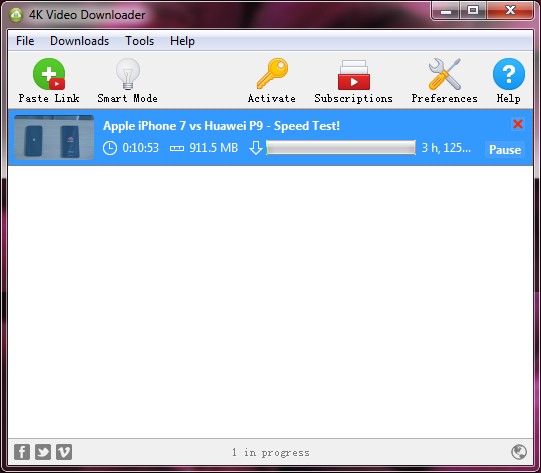Viewport: 541px width, 473px height.
Task: Select the video thumbnail of phones
Action: coord(54,137)
